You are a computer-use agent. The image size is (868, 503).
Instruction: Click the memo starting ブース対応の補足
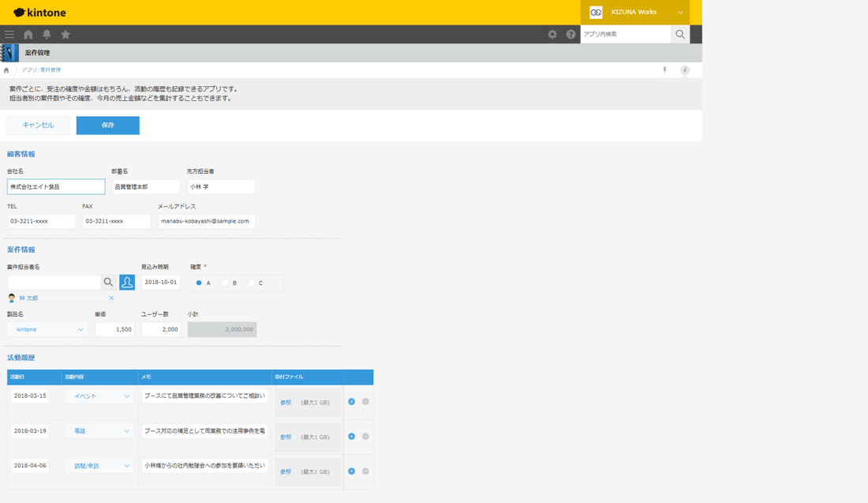click(x=205, y=430)
